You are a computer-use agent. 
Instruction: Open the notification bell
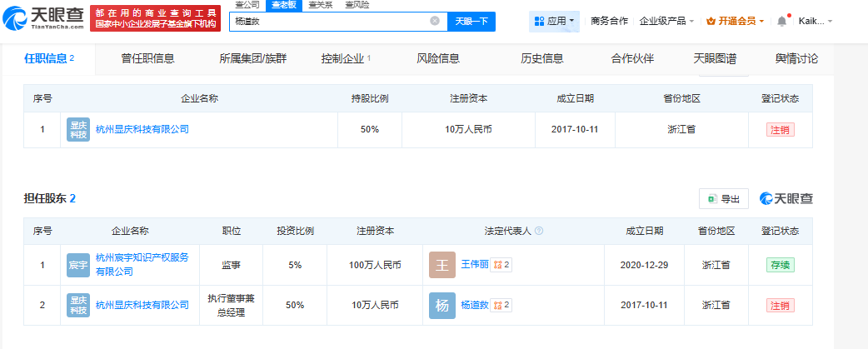781,21
